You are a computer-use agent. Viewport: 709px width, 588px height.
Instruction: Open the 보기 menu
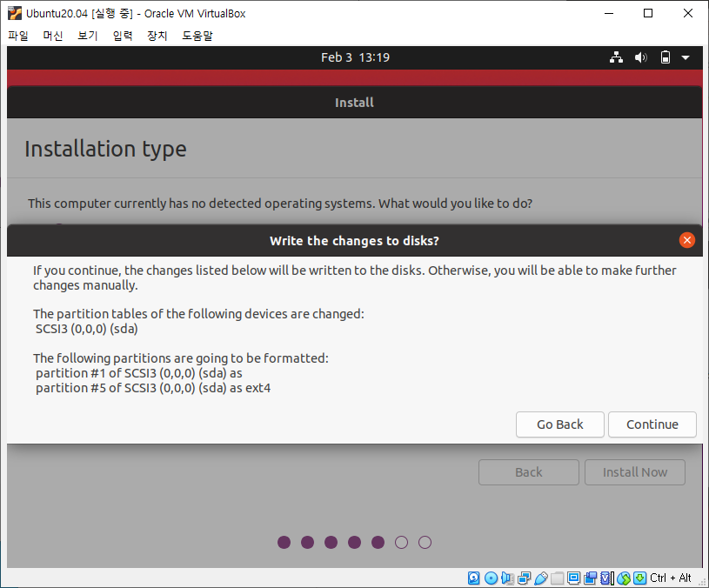coord(88,36)
